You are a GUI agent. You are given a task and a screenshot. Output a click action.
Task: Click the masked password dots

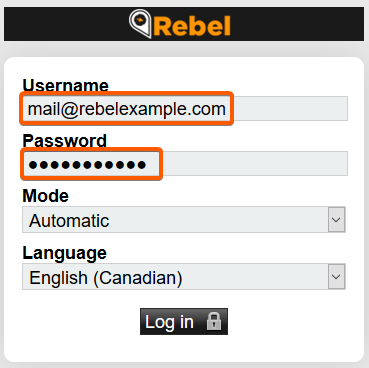point(87,164)
